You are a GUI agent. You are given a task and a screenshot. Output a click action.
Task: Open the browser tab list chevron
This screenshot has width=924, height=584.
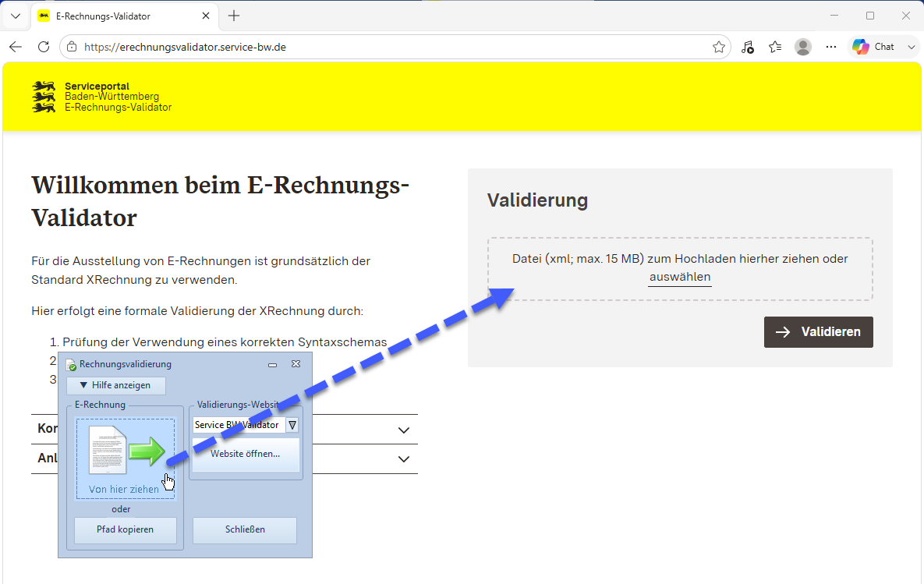click(16, 16)
